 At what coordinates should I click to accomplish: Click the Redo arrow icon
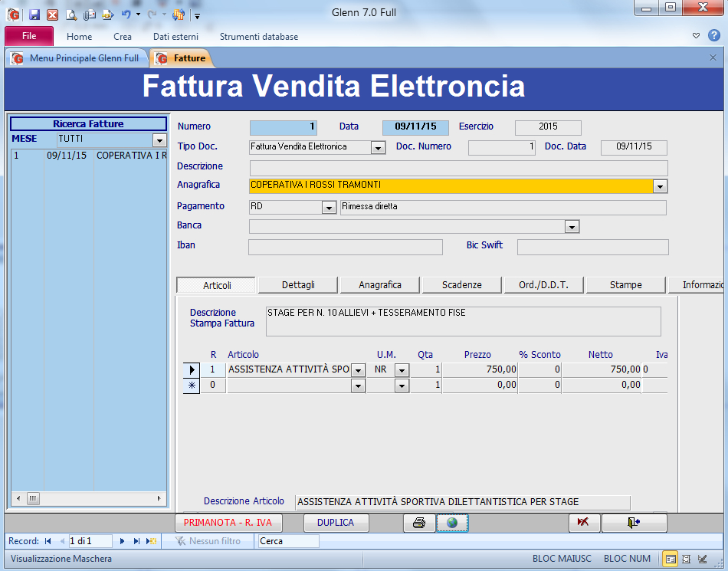(152, 15)
